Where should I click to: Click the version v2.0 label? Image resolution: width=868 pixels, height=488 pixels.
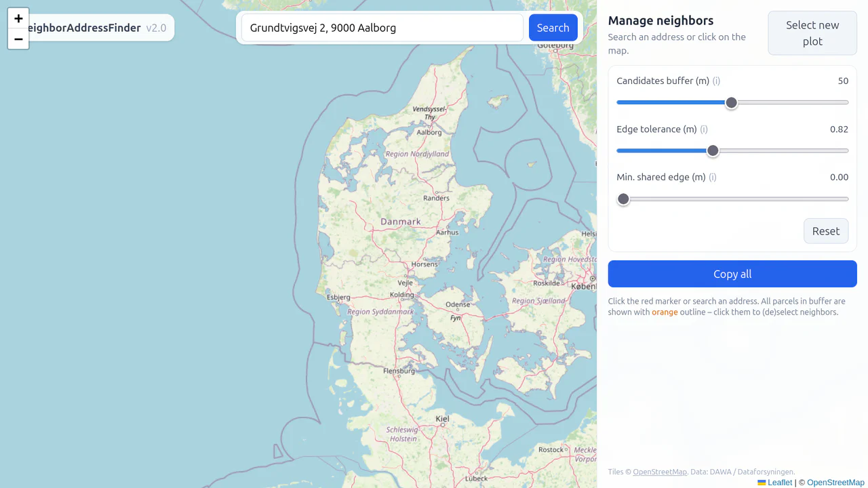point(156,28)
